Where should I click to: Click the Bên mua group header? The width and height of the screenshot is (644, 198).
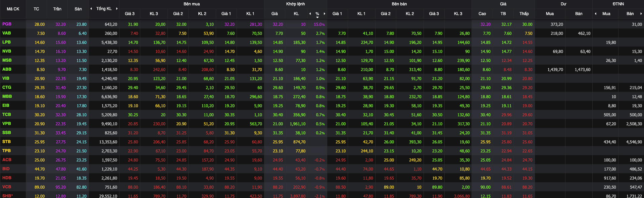[192, 4]
